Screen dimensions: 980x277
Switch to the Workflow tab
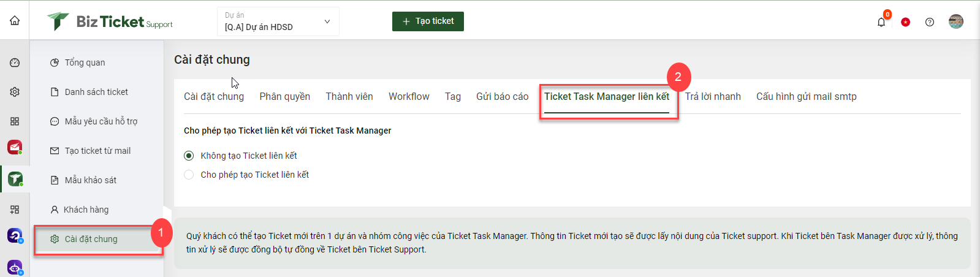pyautogui.click(x=409, y=96)
